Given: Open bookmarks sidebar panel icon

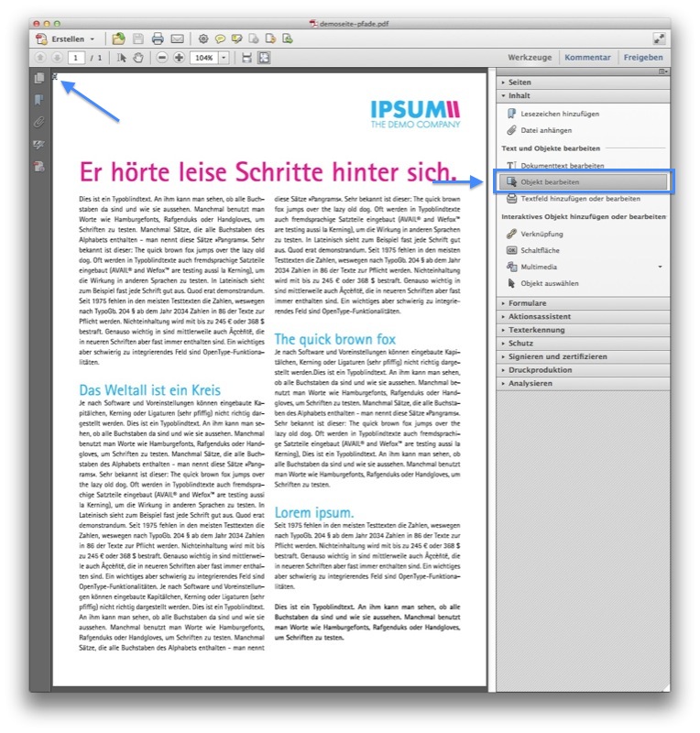Looking at the screenshot, I should pos(39,100).
